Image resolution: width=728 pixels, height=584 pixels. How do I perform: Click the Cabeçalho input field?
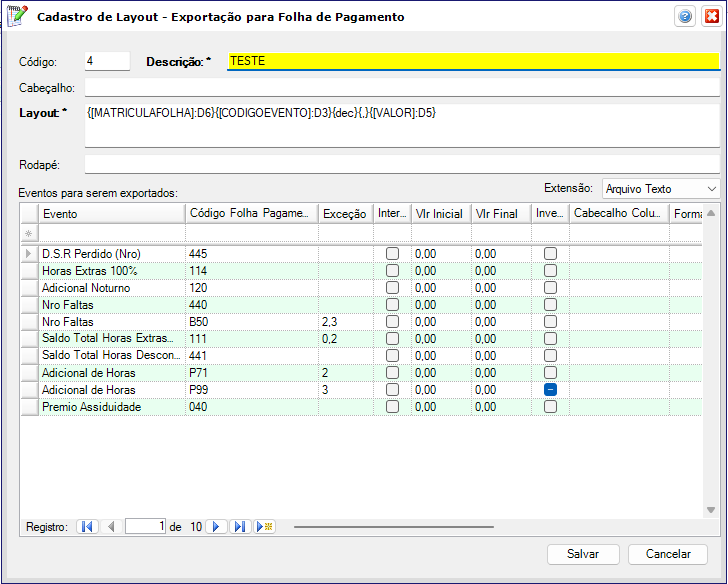[402, 87]
